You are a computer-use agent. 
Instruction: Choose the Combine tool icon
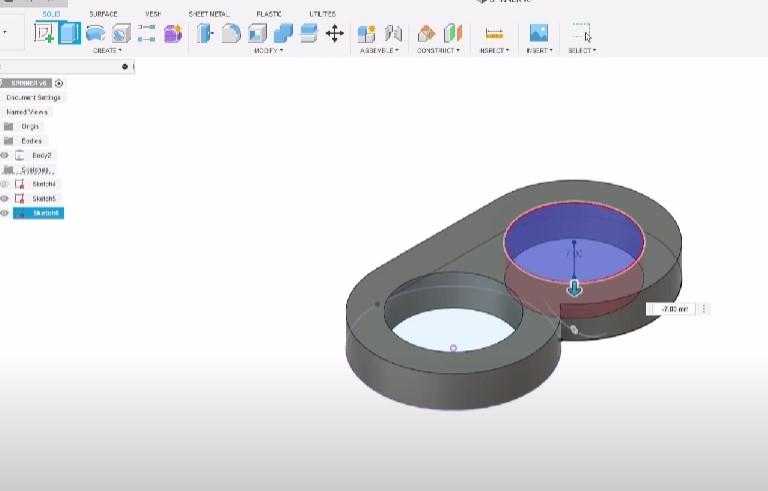click(x=283, y=33)
